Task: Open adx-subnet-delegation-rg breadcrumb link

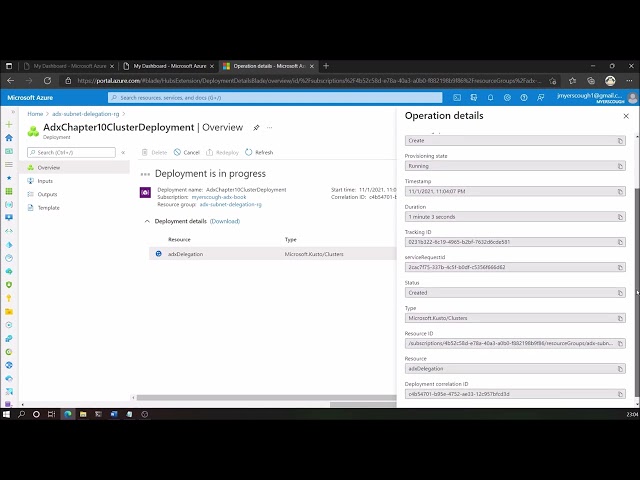Action: point(86,114)
